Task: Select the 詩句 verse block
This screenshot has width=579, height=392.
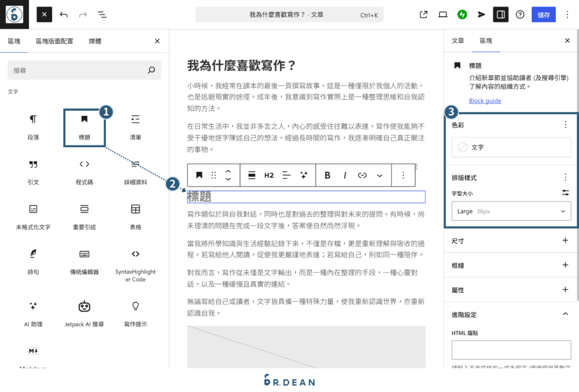Action: [33, 264]
